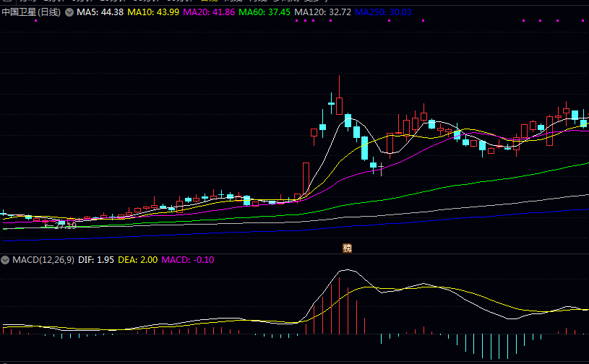
Task: Click the 榜 ranking badge icon
Action: pos(348,248)
